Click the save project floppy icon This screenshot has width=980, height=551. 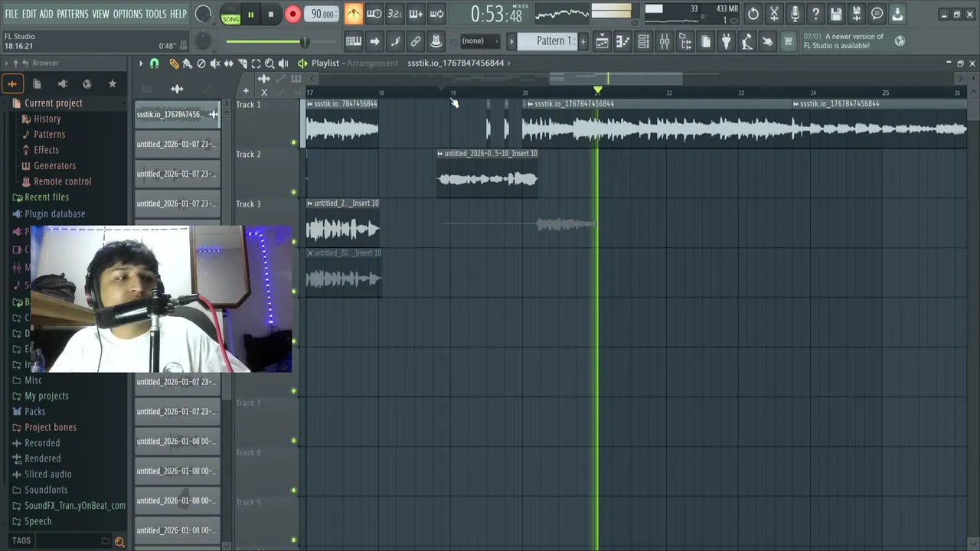[x=836, y=14]
